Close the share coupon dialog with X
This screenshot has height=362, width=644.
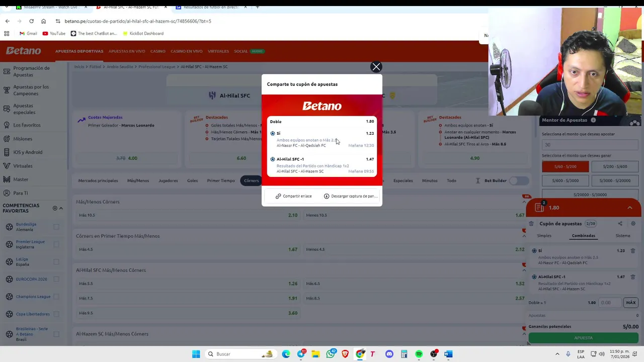click(x=376, y=67)
